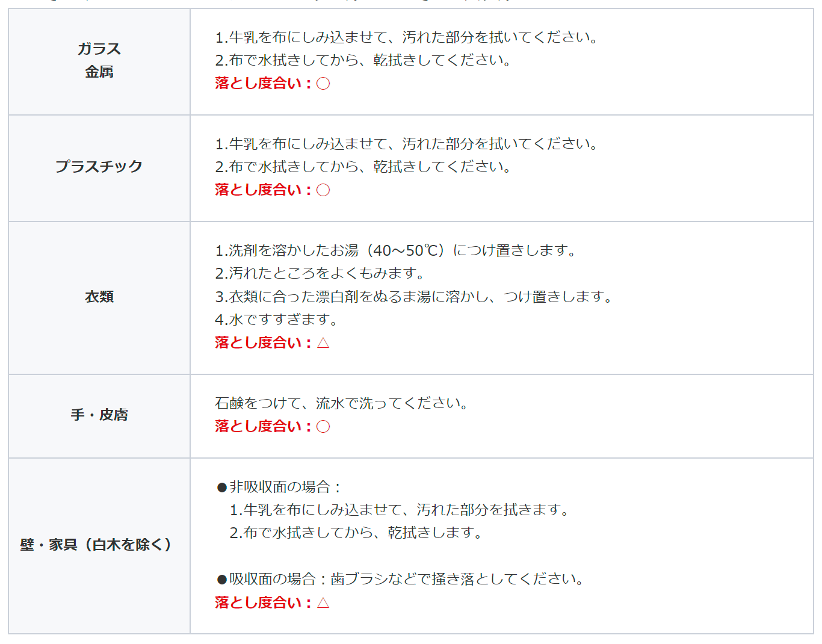Click the circle rating in プラスチック row
This screenshot has width=822, height=644.
coord(323,190)
